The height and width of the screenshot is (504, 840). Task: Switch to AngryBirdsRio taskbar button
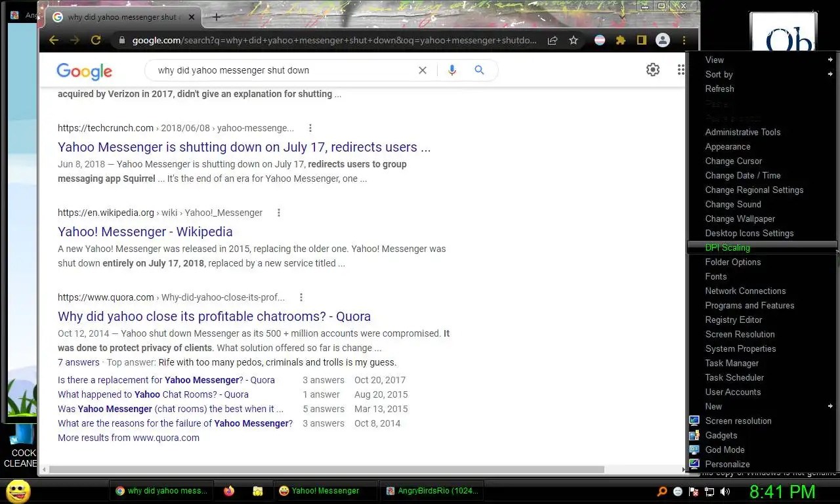432,491
